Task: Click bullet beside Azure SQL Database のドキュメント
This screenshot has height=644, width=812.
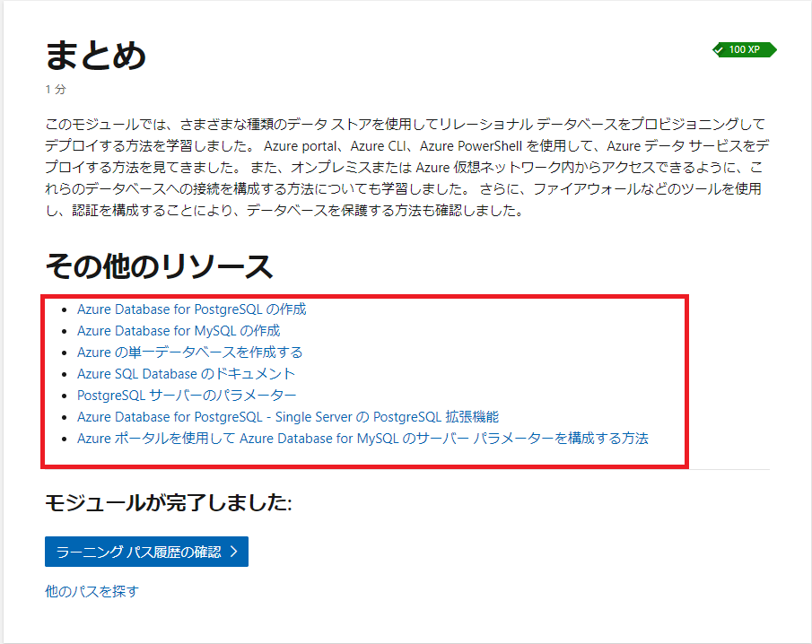Action: coord(63,375)
